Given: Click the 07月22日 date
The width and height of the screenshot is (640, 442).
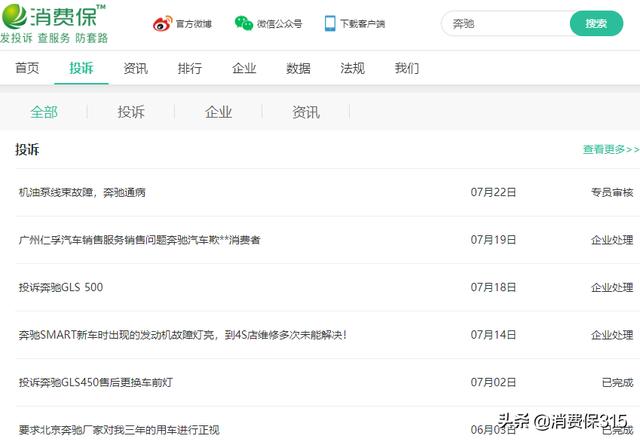Looking at the screenshot, I should (493, 192).
